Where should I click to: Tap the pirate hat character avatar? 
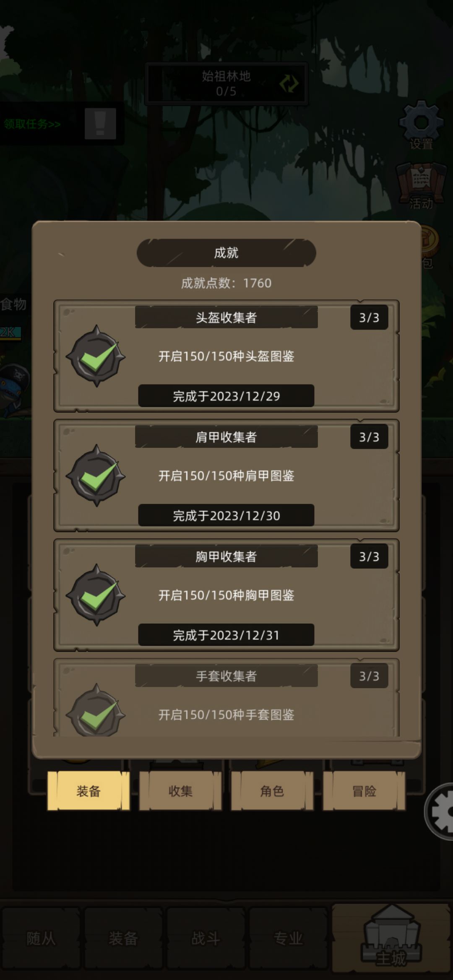[15, 390]
